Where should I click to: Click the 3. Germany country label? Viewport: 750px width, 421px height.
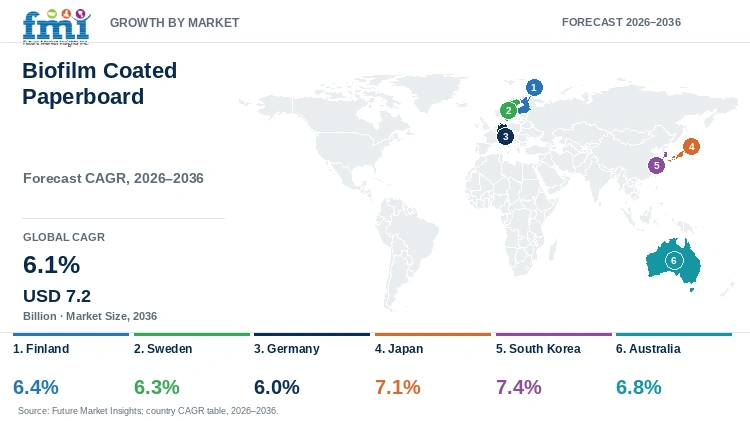pos(287,349)
